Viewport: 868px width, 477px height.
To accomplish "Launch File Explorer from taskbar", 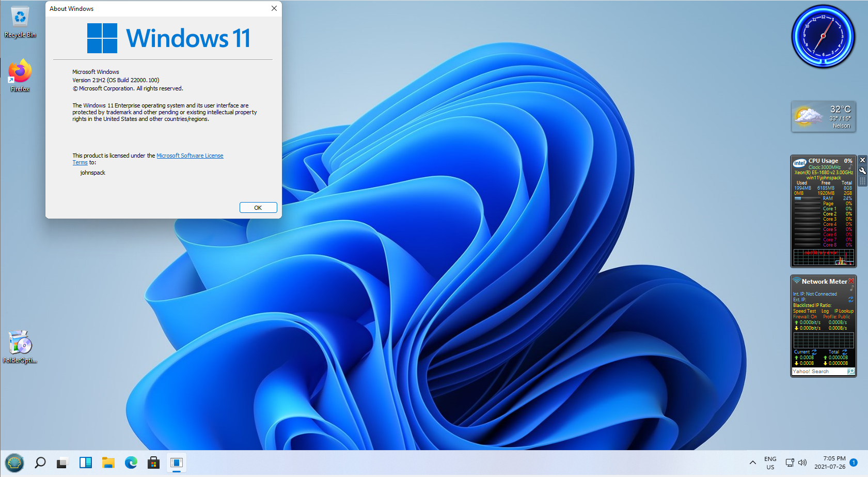I will click(108, 463).
